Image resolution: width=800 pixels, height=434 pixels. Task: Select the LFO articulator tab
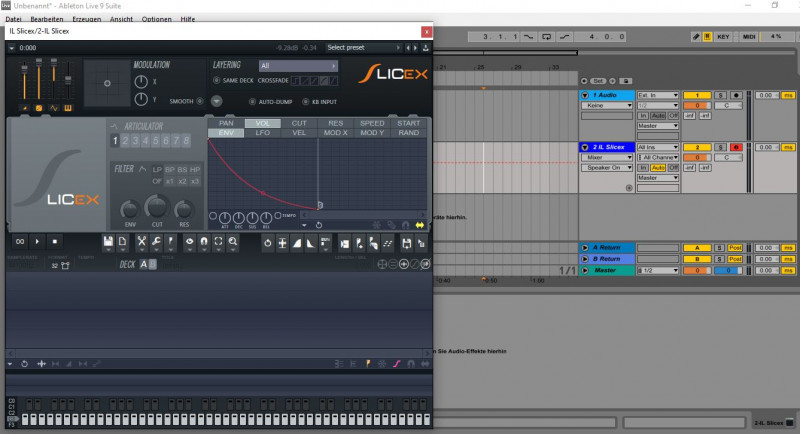click(x=262, y=132)
